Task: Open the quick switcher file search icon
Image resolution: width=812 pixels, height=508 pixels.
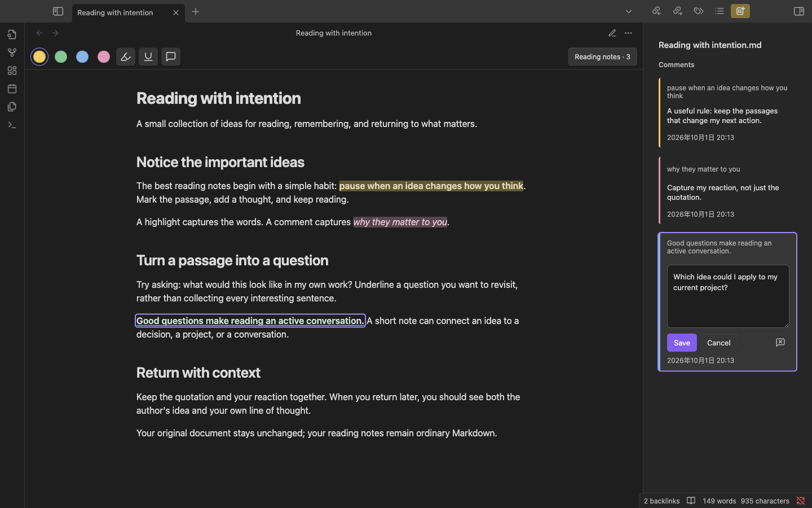Action: (12, 34)
